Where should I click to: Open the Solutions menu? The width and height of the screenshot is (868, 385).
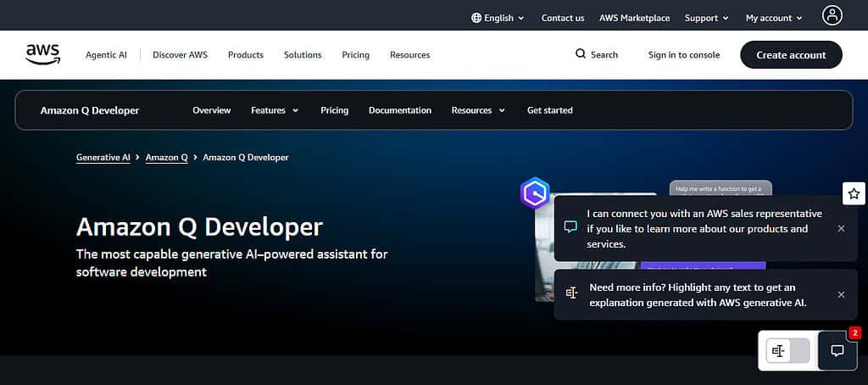(x=303, y=55)
